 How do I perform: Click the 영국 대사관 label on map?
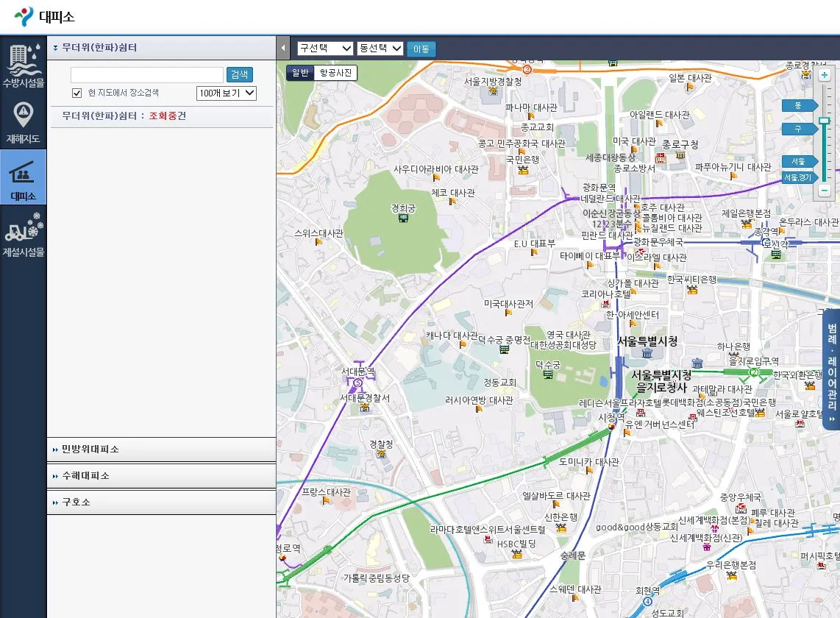coord(569,335)
